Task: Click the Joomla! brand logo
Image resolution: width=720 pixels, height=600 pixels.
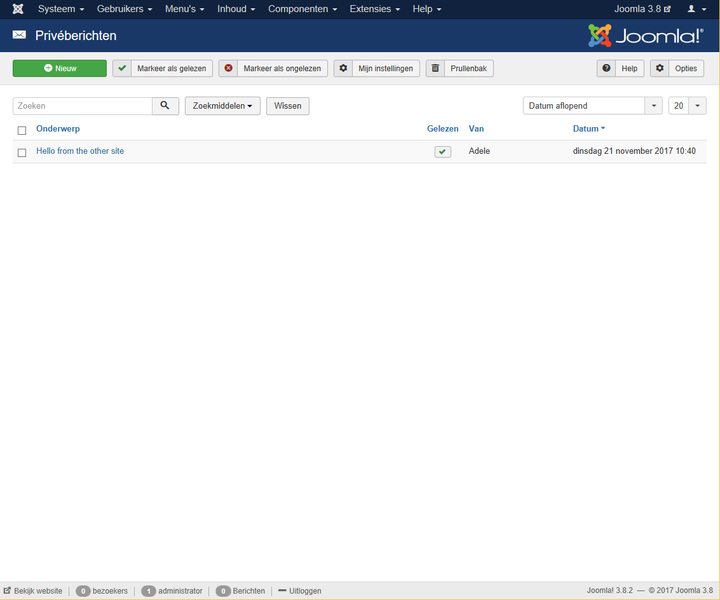Action: [645, 35]
